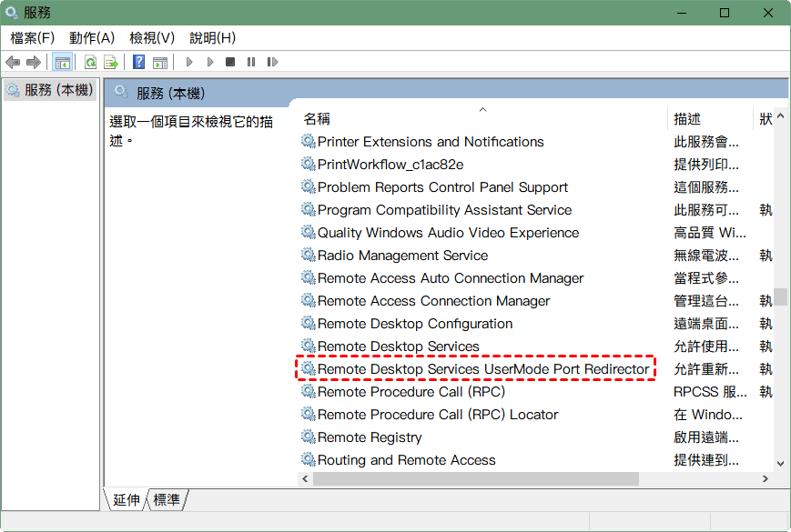Image resolution: width=791 pixels, height=532 pixels.
Task: Click the 高品質 Wi... description cell
Action: click(709, 233)
